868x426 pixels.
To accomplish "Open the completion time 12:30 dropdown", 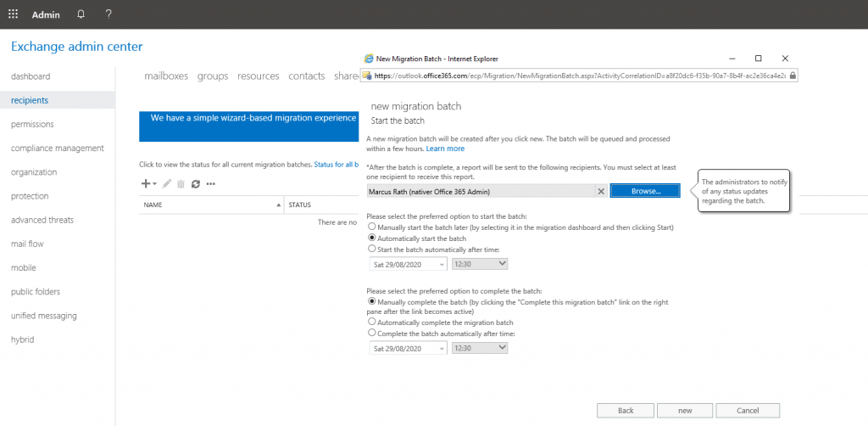I will pos(480,349).
